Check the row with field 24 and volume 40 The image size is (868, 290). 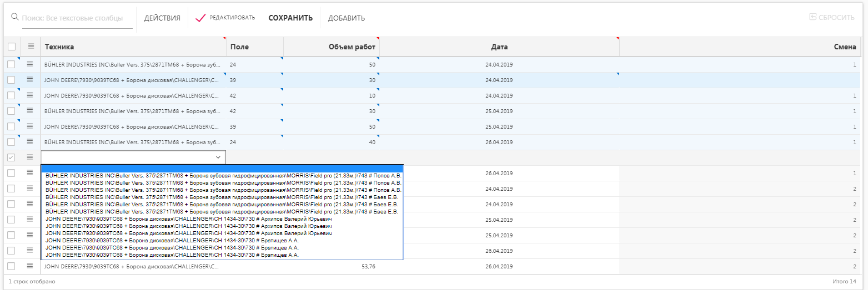click(11, 142)
